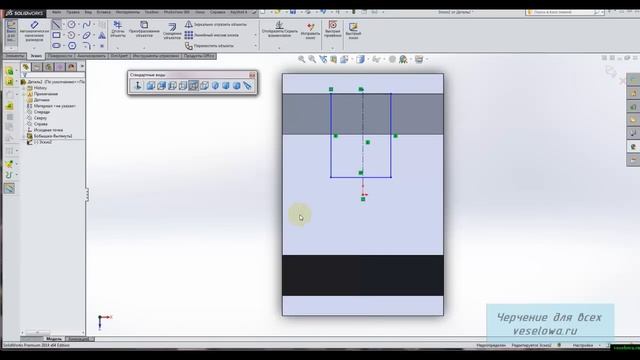Screen dimensions: 640x360
Task: Click Linear Sketch Pattern in the ribbon
Action: point(211,35)
